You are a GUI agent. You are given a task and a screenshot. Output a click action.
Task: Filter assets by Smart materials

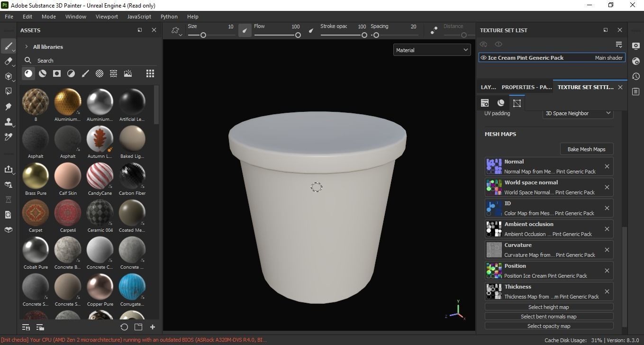click(x=43, y=73)
